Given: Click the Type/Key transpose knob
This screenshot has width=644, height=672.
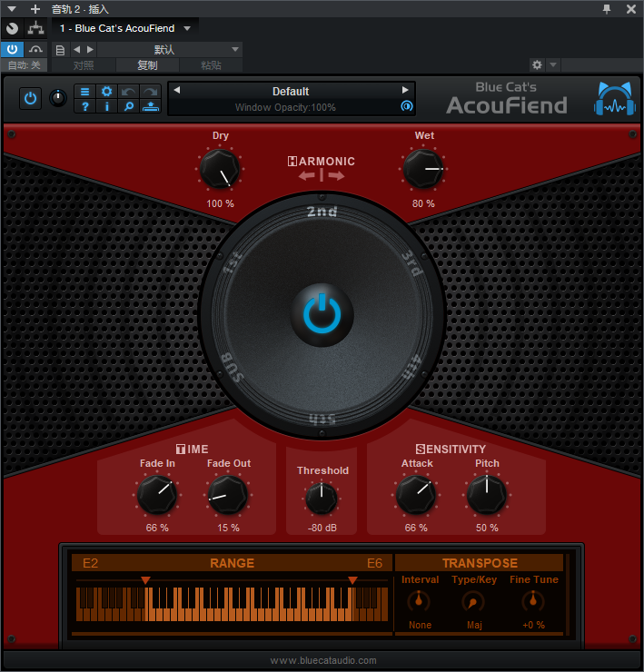Looking at the screenshot, I should tap(473, 601).
